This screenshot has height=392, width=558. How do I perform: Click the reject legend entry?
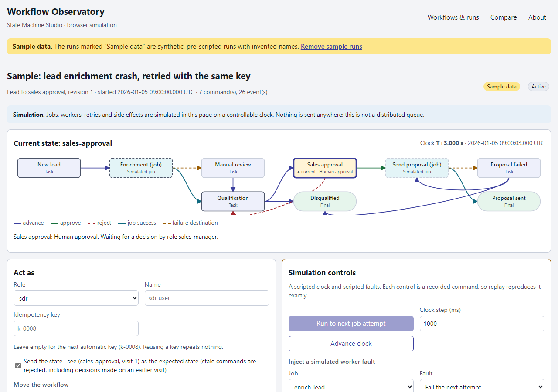(x=99, y=223)
